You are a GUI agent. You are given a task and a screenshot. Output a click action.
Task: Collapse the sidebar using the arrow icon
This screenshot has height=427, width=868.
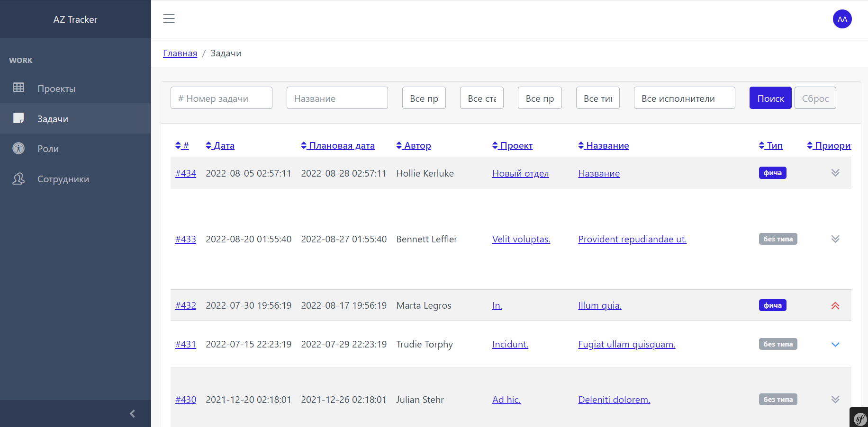132,413
